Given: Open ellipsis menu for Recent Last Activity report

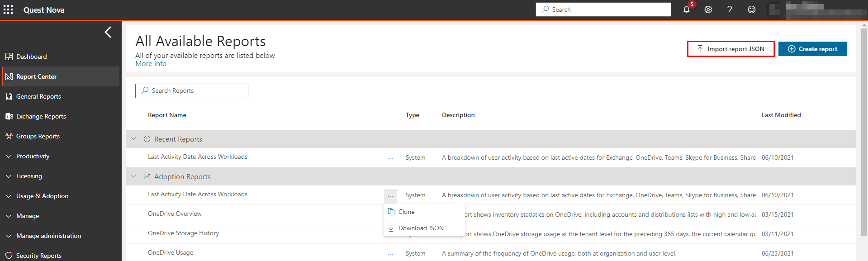Looking at the screenshot, I should point(390,158).
